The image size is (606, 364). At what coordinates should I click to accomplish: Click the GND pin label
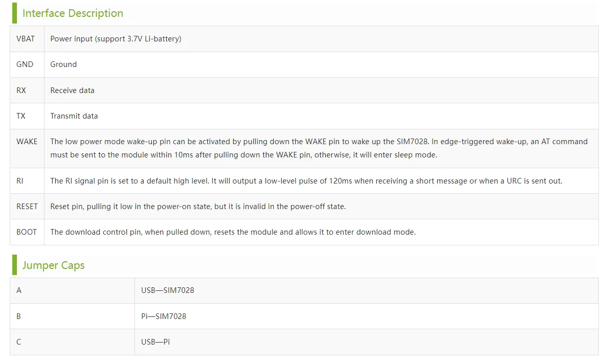tap(25, 64)
